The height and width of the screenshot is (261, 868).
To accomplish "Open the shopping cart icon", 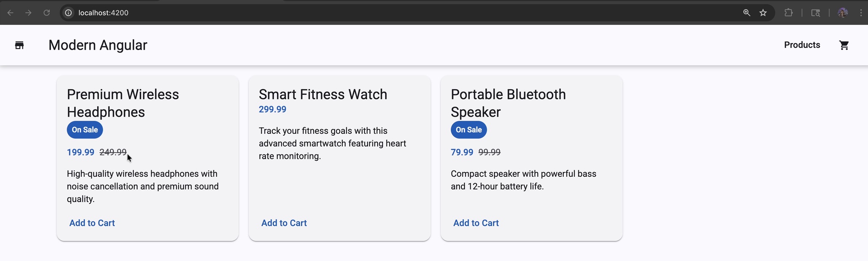I will click(x=844, y=45).
